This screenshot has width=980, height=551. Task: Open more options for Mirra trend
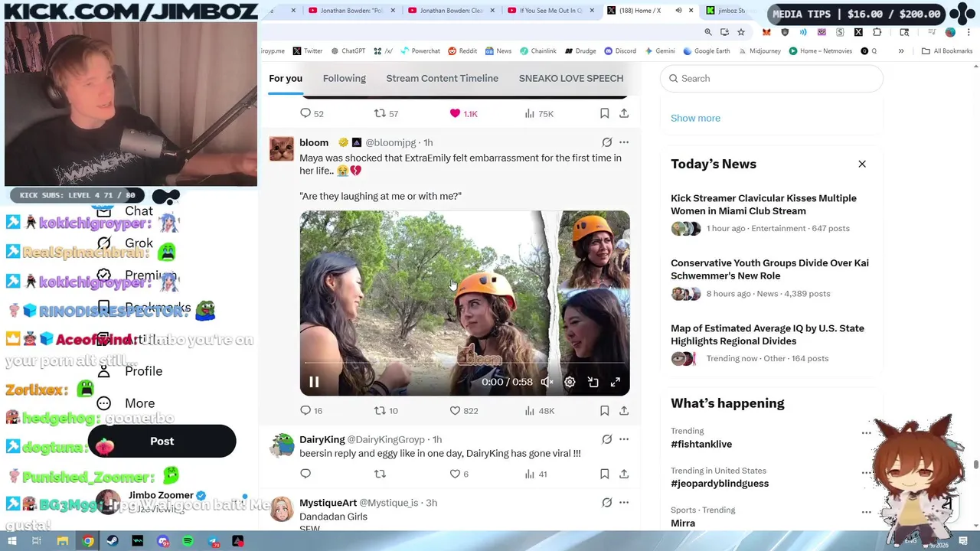tap(866, 512)
